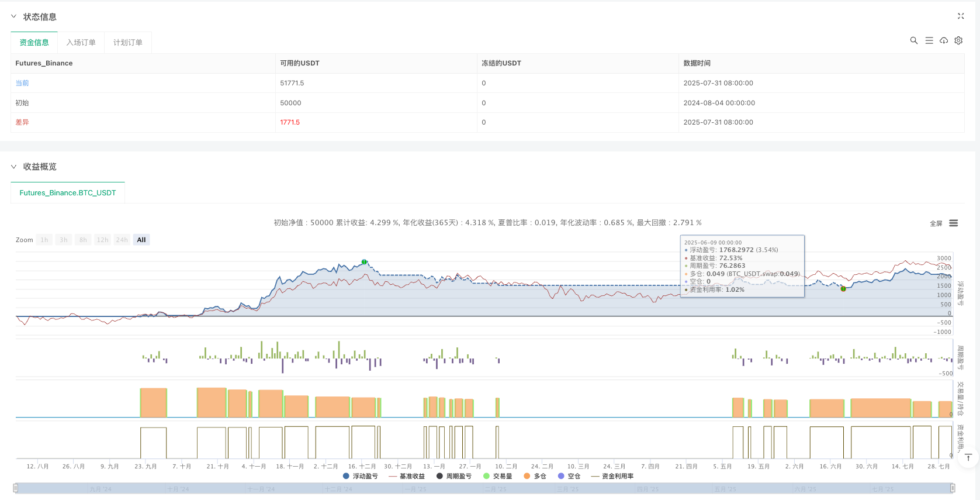This screenshot has width=980, height=500.
Task: Click the fullscreen expand icon at top right
Action: coord(961,16)
